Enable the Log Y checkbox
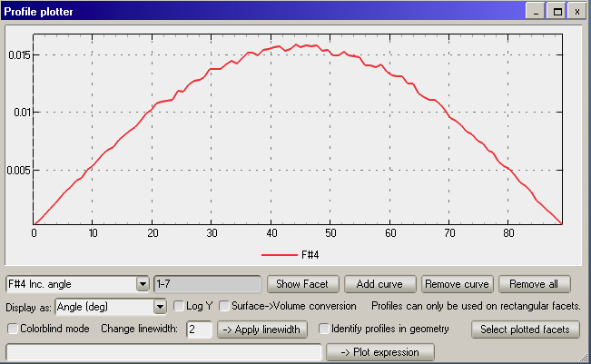The width and height of the screenshot is (591, 364). point(179,307)
